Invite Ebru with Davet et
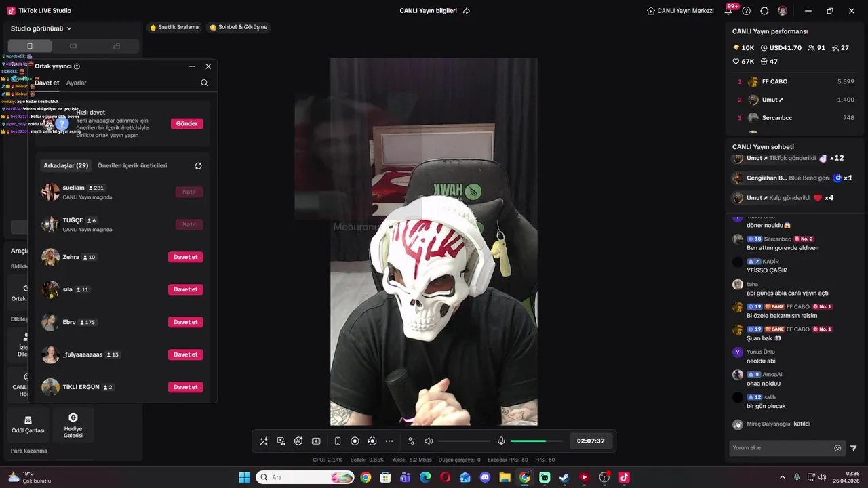The height and width of the screenshot is (488, 868). (x=186, y=322)
